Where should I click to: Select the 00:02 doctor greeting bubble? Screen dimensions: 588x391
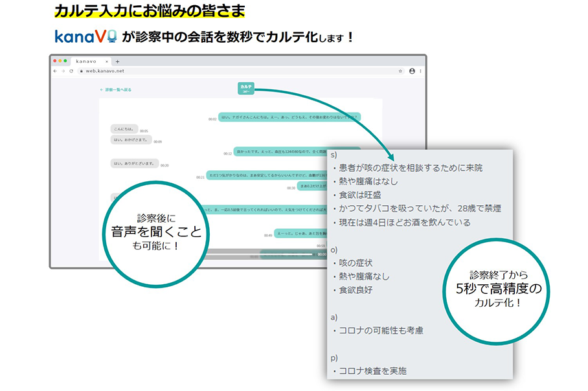click(289, 117)
